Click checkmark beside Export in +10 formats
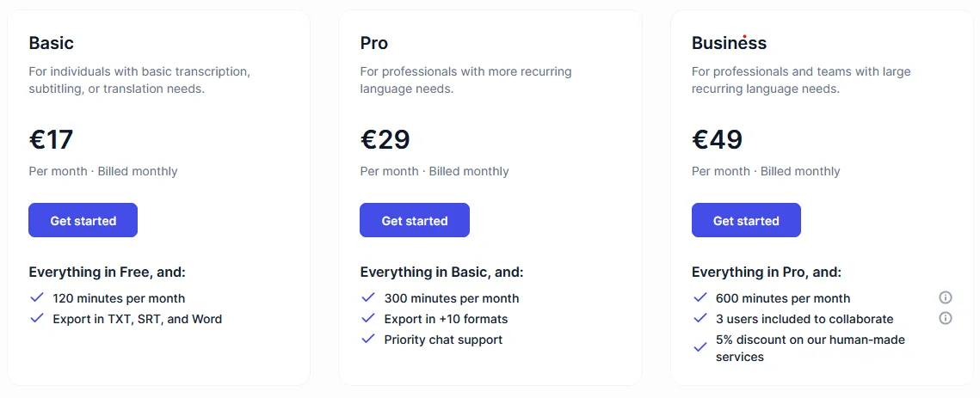 pos(368,318)
